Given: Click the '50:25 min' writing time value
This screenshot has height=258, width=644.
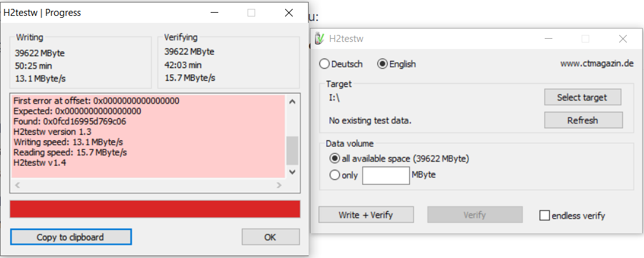Looking at the screenshot, I should pos(33,65).
